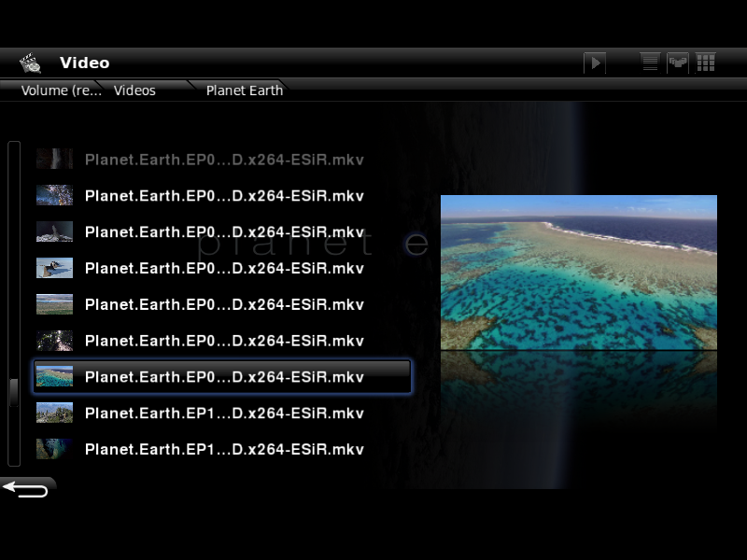Viewport: 747px width, 560px height.
Task: Click the coral reef thumbnail in highlighted row
Action: pyautogui.click(x=55, y=376)
